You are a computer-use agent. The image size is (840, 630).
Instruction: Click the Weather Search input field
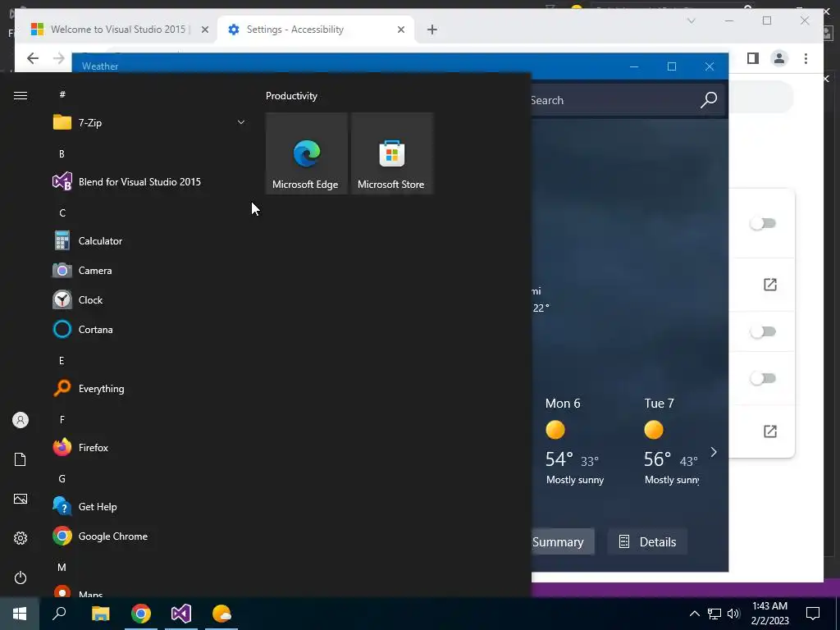610,100
